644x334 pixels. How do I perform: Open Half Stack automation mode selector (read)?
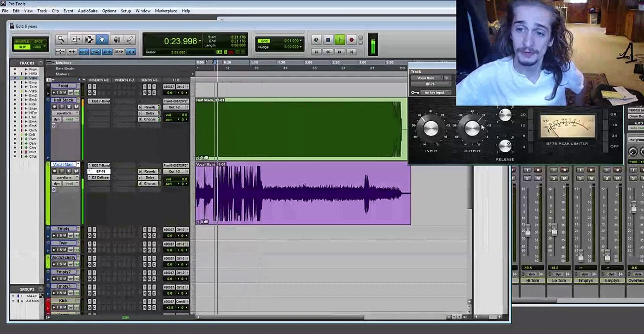(x=70, y=119)
